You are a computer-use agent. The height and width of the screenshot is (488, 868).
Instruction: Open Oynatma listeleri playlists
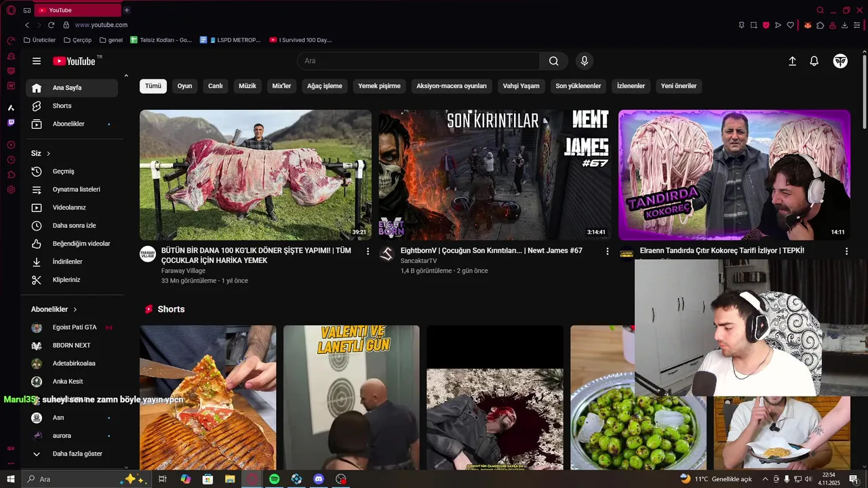71,190
